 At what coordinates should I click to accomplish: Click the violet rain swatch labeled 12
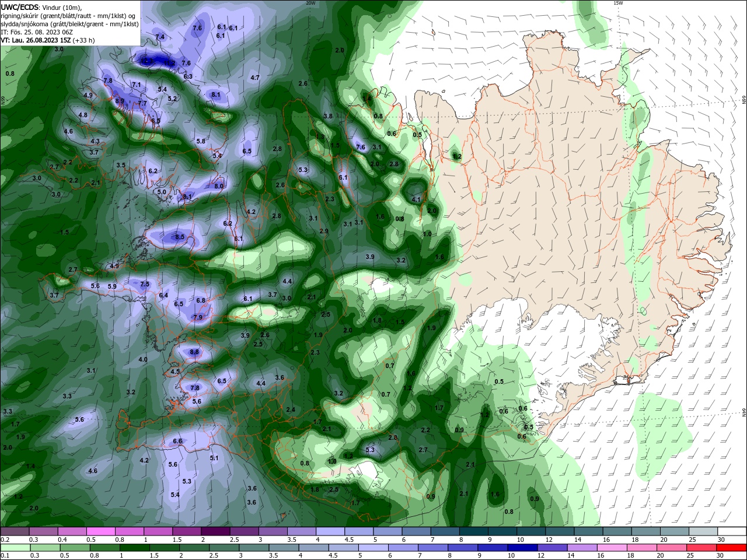click(551, 547)
